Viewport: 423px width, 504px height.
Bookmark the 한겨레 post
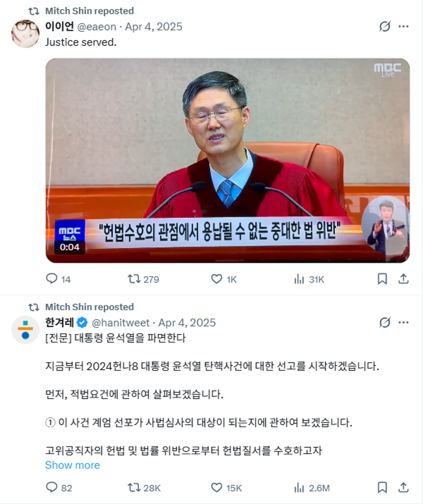(382, 487)
